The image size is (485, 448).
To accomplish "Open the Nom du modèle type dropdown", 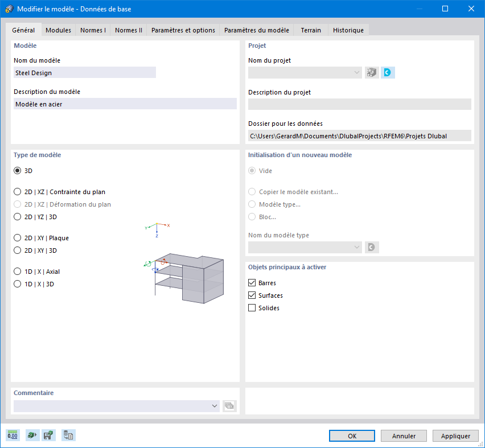I will click(305, 247).
